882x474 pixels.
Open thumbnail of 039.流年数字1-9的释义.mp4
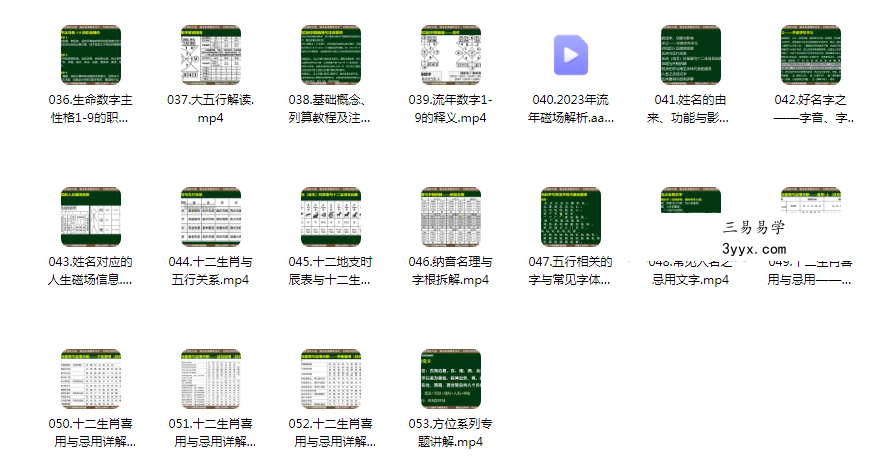[451, 55]
